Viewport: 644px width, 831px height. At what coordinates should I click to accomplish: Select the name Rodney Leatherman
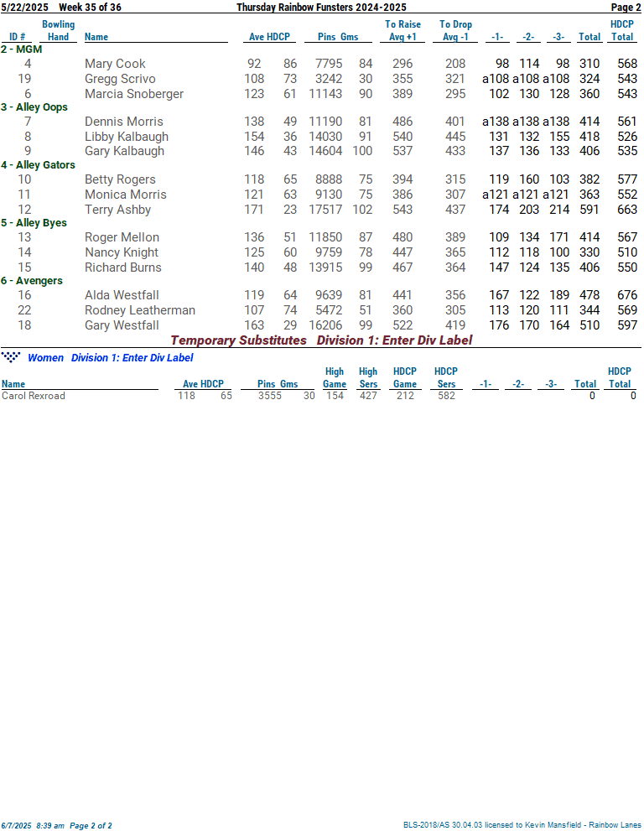[140, 310]
